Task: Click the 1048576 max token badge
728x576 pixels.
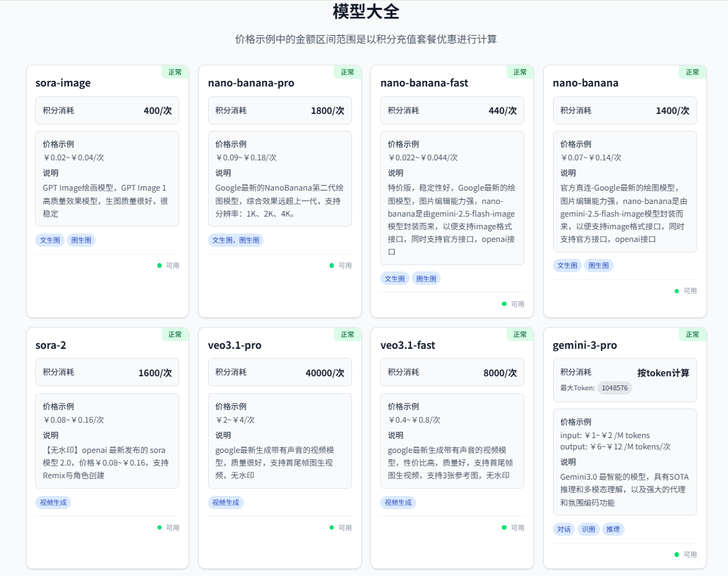Action: [614, 388]
